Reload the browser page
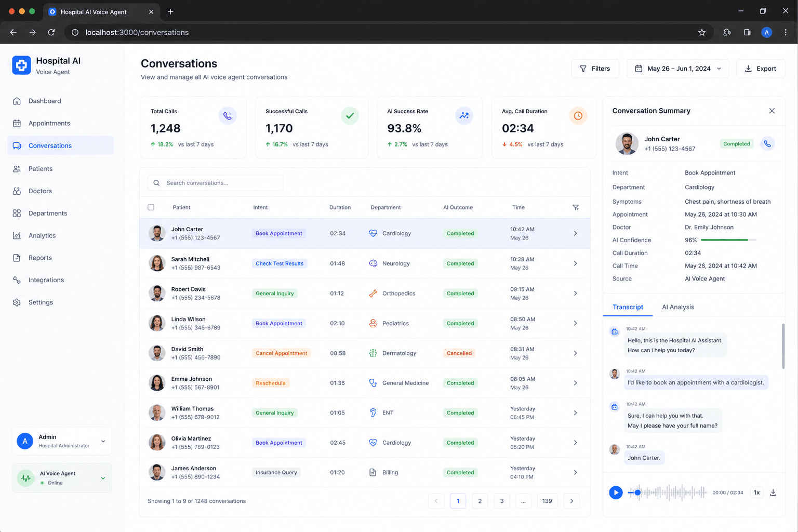Screen dimensions: 798x532 pyautogui.click(x=51, y=32)
